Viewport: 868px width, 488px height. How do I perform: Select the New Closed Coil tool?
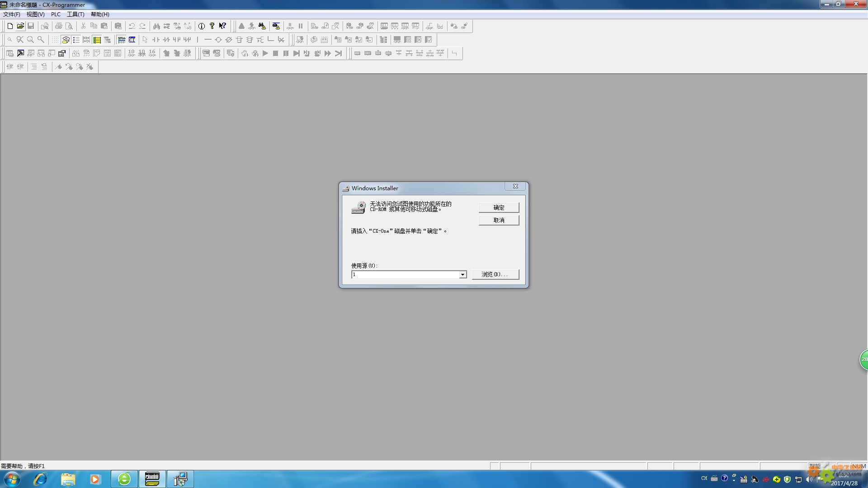(x=229, y=40)
